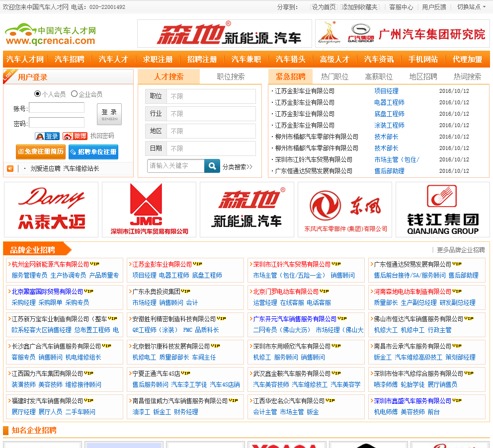This screenshot has width=493, height=448.
Task: Open the 行业 selector field
Action: (200, 114)
